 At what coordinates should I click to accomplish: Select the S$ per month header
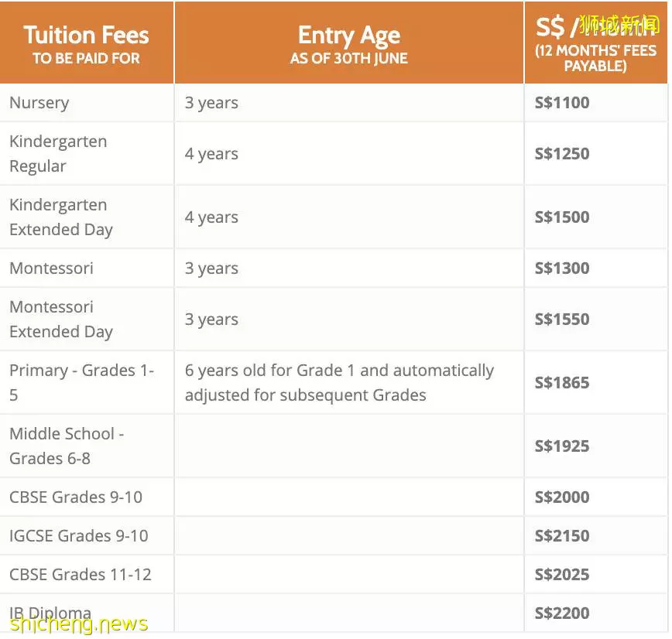tap(595, 43)
